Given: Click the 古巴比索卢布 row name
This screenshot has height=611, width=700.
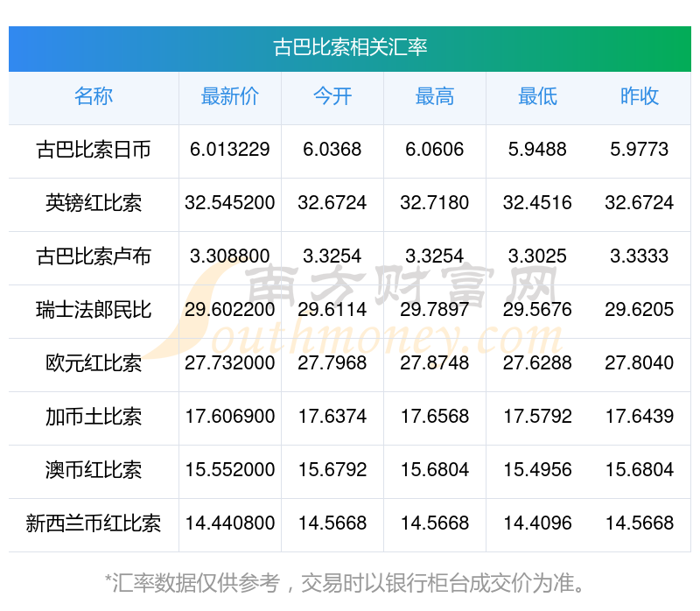Looking at the screenshot, I should (94, 256).
